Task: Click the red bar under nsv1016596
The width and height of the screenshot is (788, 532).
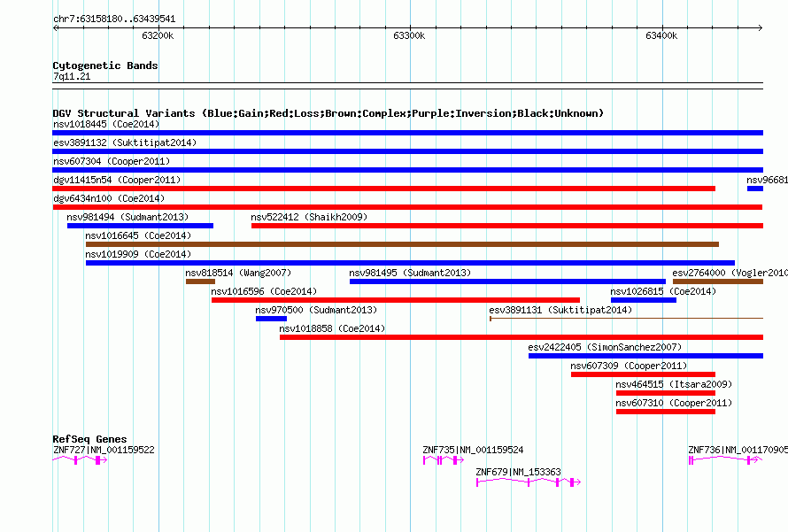Action: pyautogui.click(x=396, y=300)
